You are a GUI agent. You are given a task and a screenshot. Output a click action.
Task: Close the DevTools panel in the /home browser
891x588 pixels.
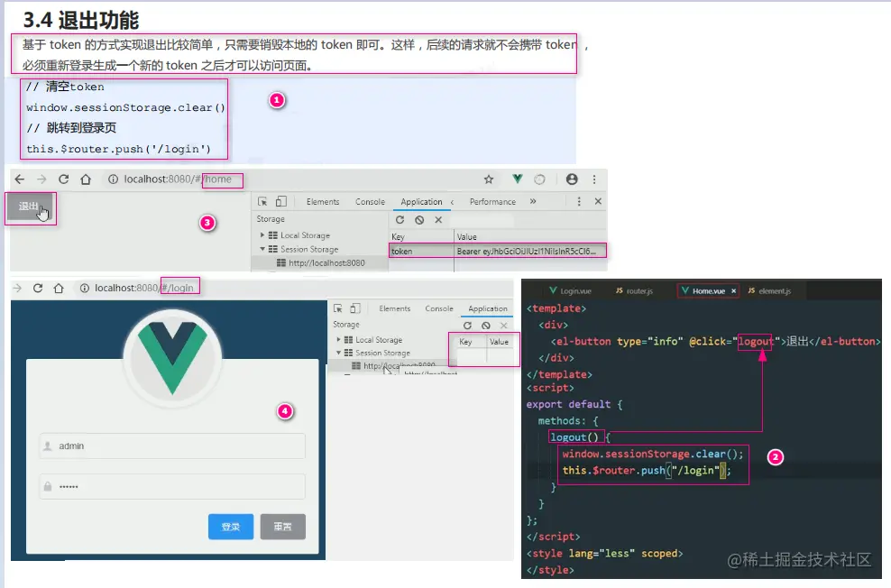tap(598, 201)
